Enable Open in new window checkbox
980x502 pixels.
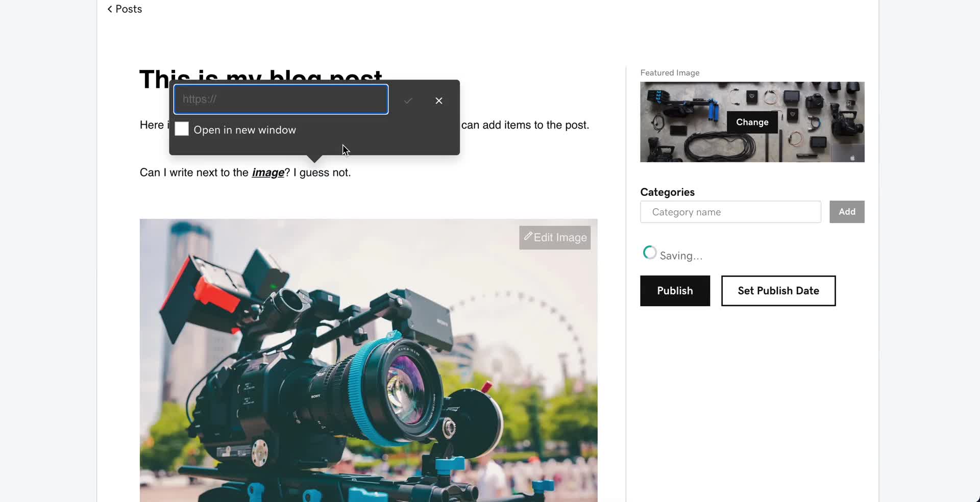(182, 129)
